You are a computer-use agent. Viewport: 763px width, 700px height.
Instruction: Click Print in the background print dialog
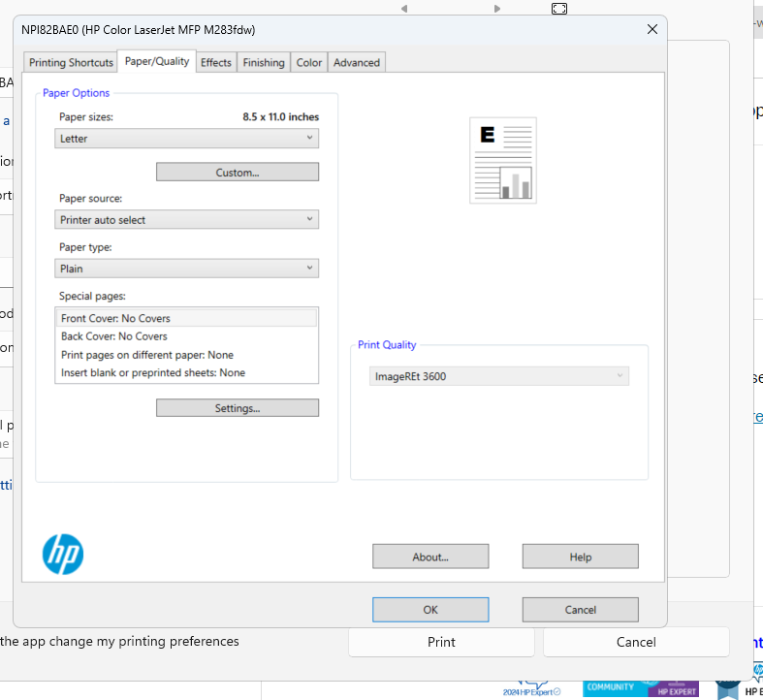[441, 642]
